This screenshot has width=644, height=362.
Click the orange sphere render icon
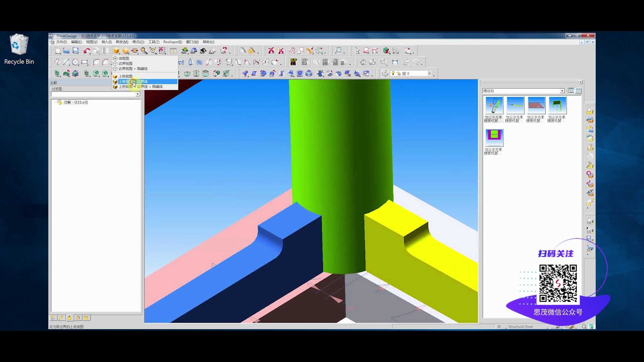pos(126,51)
